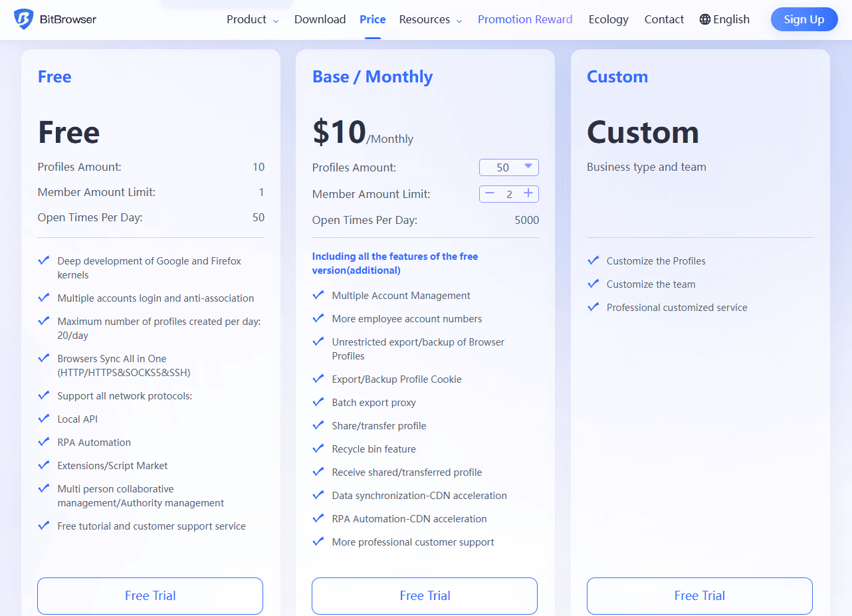Click the BitBrowser logo
Image resolution: width=852 pixels, height=616 pixels.
(56, 19)
